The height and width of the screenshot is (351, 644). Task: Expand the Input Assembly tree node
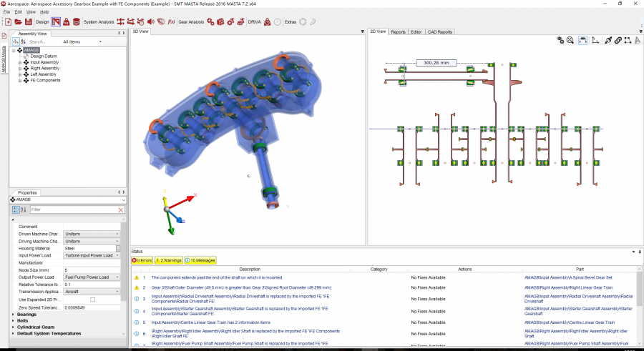tap(20, 62)
